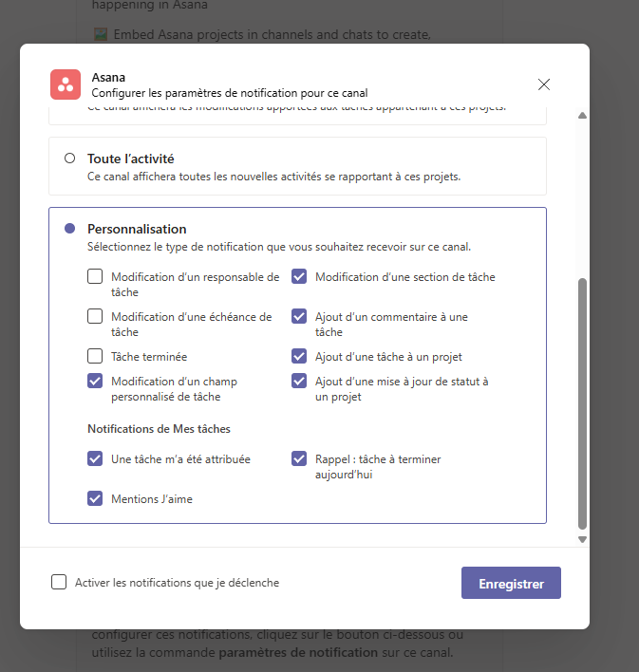Enable Activer les notifications que je déclenche
The height and width of the screenshot is (672, 639).
pyautogui.click(x=59, y=582)
